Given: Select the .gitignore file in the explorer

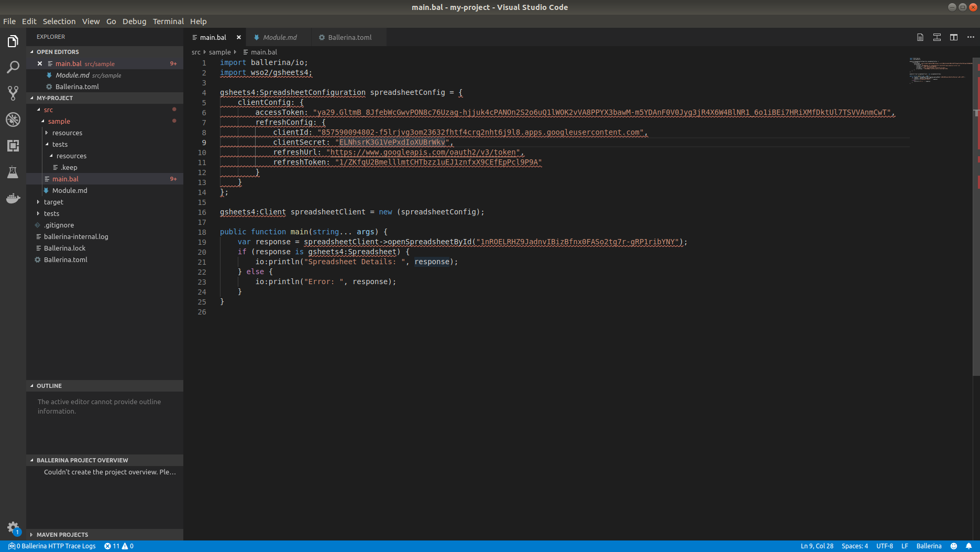Looking at the screenshot, I should point(59,225).
